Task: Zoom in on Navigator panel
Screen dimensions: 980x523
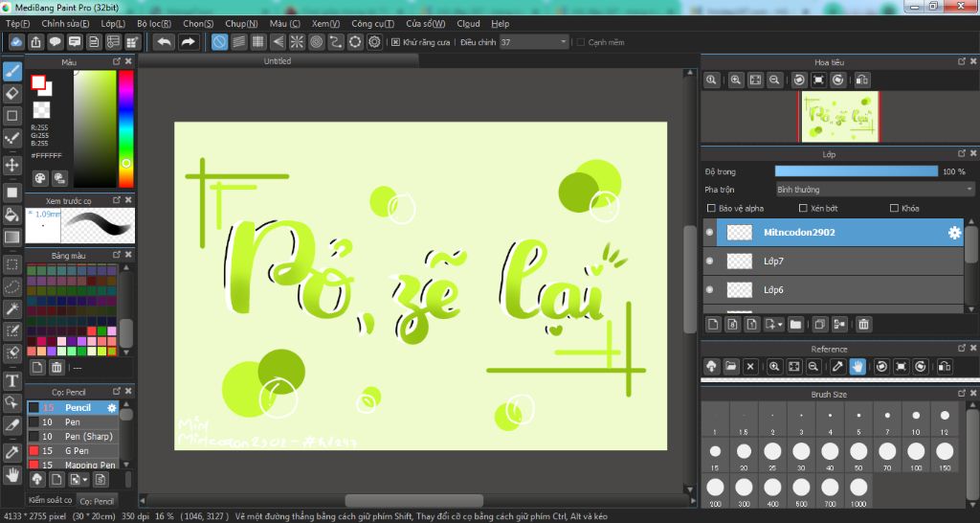Action: tap(736, 80)
